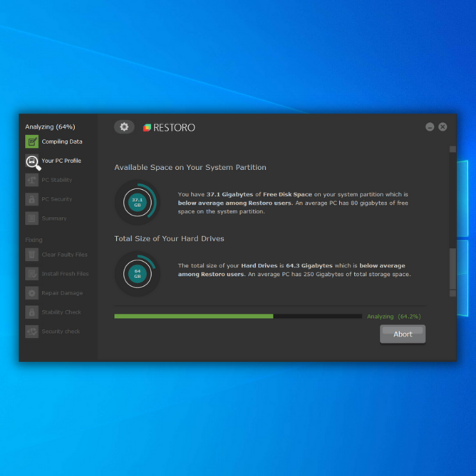Screen dimensions: 476x476
Task: Click the Compiling Data green icon
Action: [x=32, y=142]
